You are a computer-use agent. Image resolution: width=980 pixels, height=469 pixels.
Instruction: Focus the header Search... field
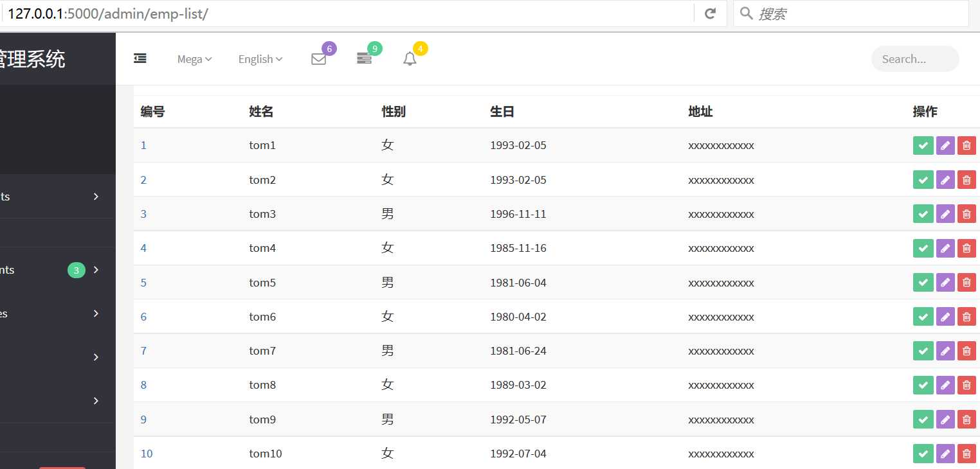click(x=915, y=59)
